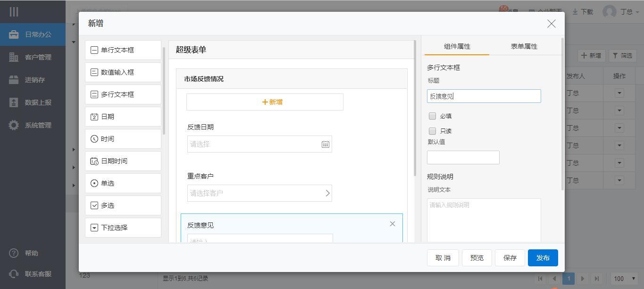
Task: Click the 说明文本 rule description textarea
Action: pos(484,220)
